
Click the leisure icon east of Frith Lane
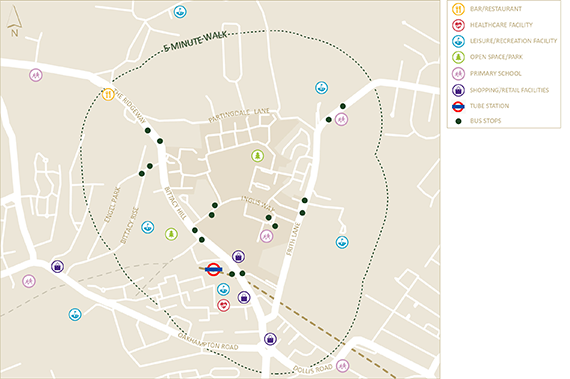click(342, 242)
